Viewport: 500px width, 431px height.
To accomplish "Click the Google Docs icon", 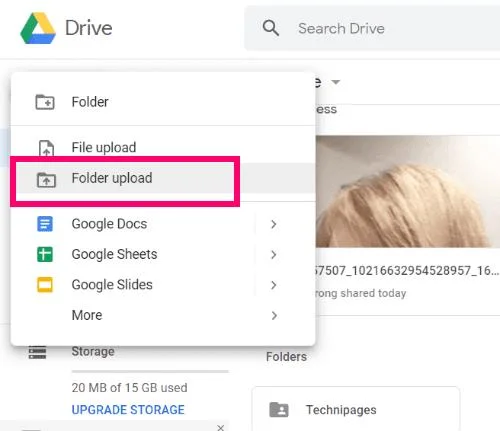I will tap(45, 224).
